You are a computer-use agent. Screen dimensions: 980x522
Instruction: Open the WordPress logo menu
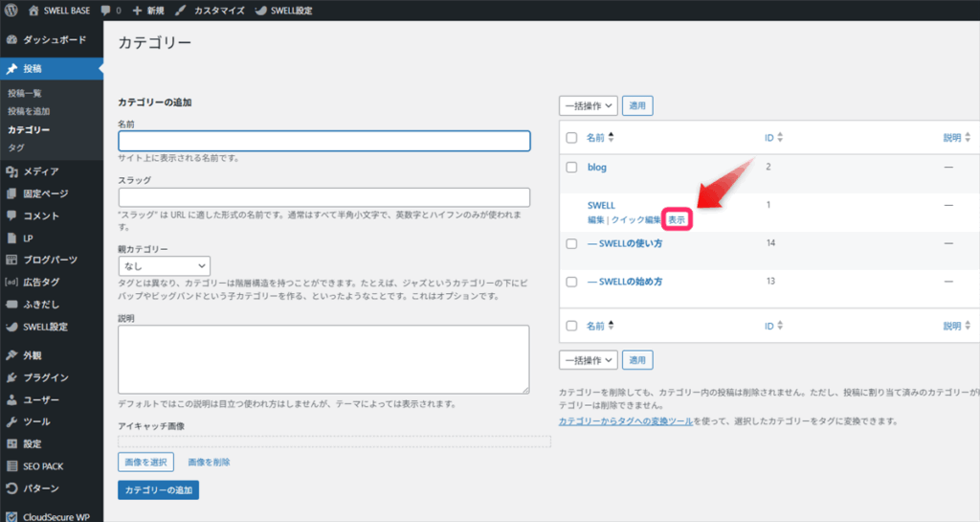[x=11, y=10]
